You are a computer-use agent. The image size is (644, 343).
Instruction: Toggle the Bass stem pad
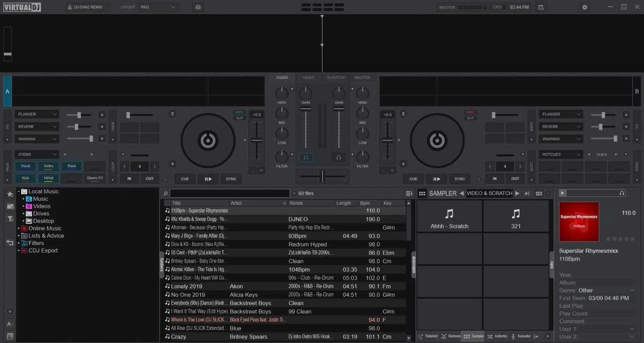pos(72,166)
